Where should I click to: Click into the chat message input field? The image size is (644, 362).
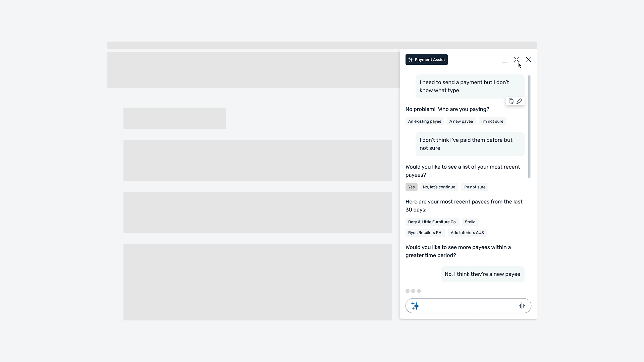(x=468, y=306)
